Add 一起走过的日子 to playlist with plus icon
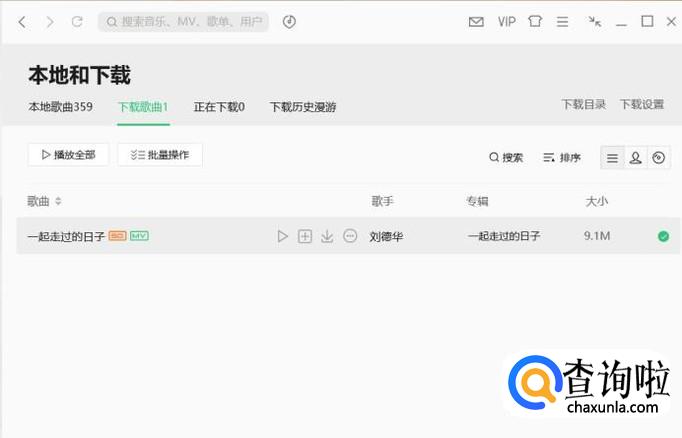 click(x=305, y=236)
